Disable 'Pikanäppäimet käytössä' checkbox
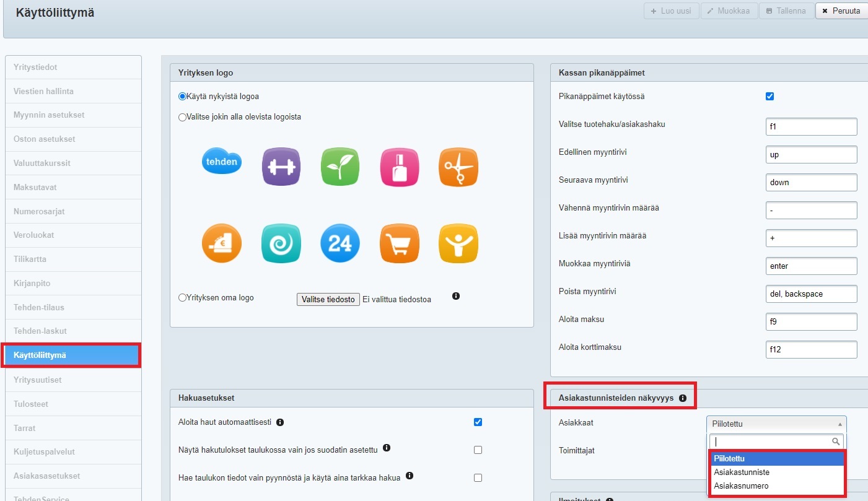Screen dimensions: 868x501 [770, 96]
